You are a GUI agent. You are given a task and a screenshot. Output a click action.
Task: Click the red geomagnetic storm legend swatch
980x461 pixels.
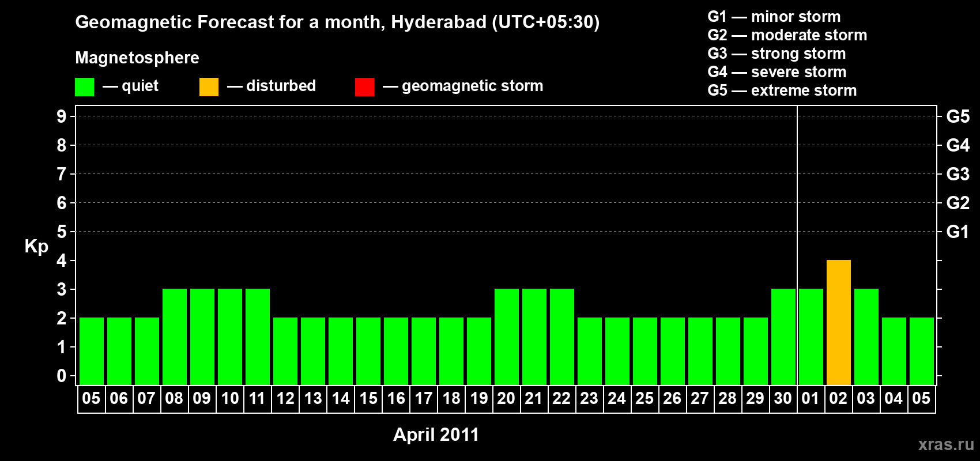(x=364, y=87)
